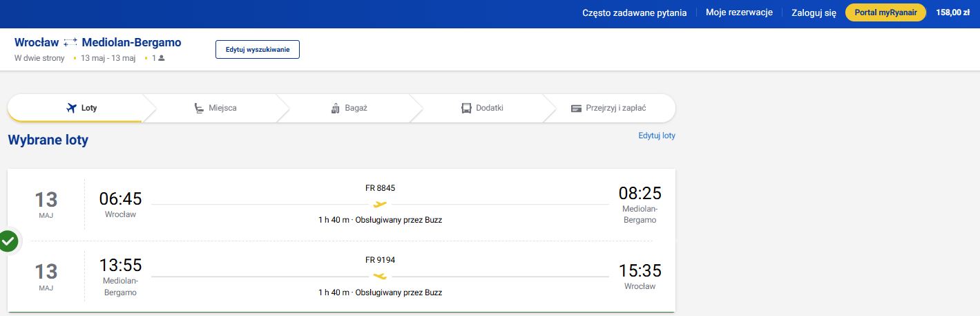Open Często zadawane pytania link
The width and height of the screenshot is (980, 316).
click(x=635, y=12)
